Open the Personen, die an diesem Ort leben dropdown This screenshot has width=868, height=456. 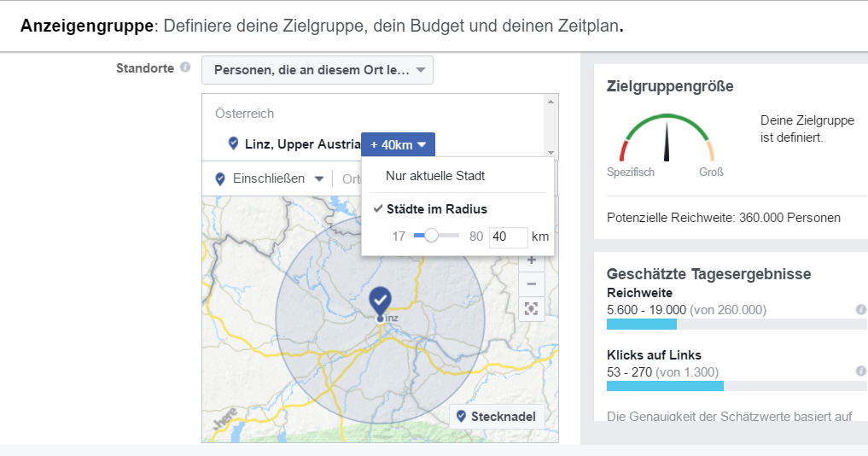click(x=317, y=70)
